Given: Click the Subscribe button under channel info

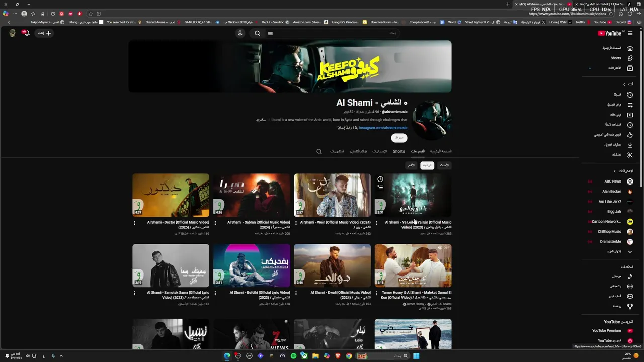Looking at the screenshot, I should pos(399,138).
